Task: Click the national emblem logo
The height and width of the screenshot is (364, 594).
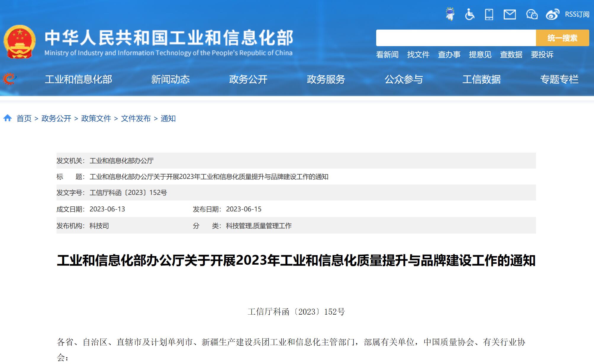Action: (20, 42)
